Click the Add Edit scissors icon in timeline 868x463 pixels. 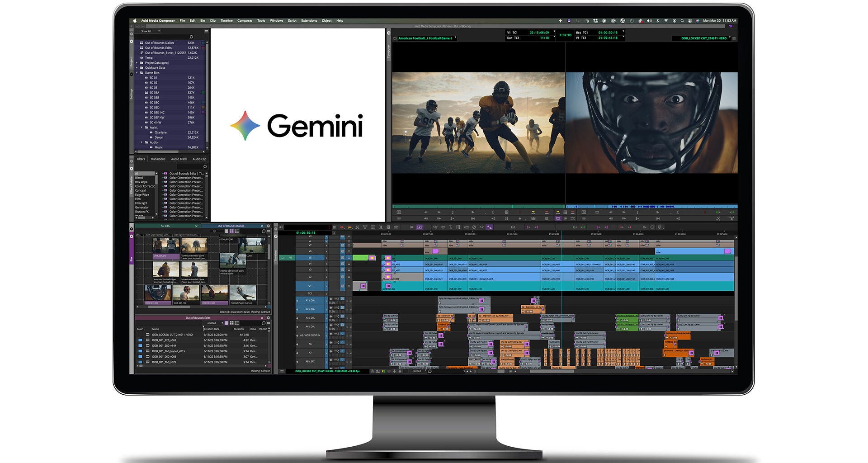pos(358,226)
